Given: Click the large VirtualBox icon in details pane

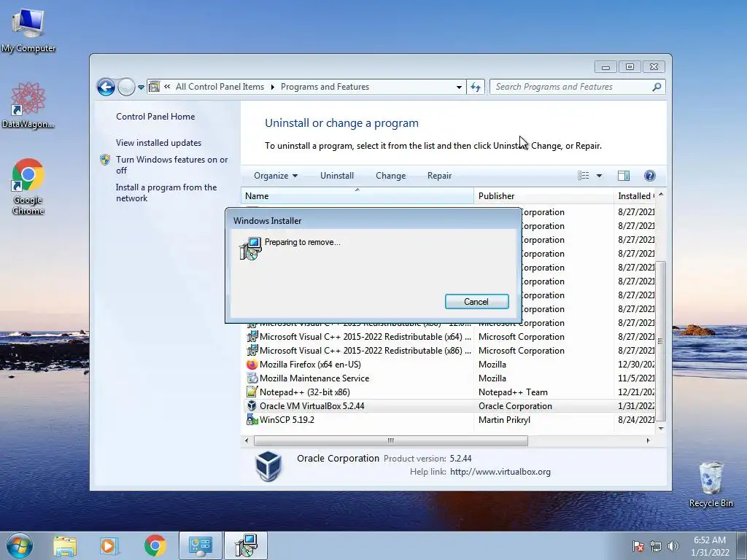Looking at the screenshot, I should point(268,466).
